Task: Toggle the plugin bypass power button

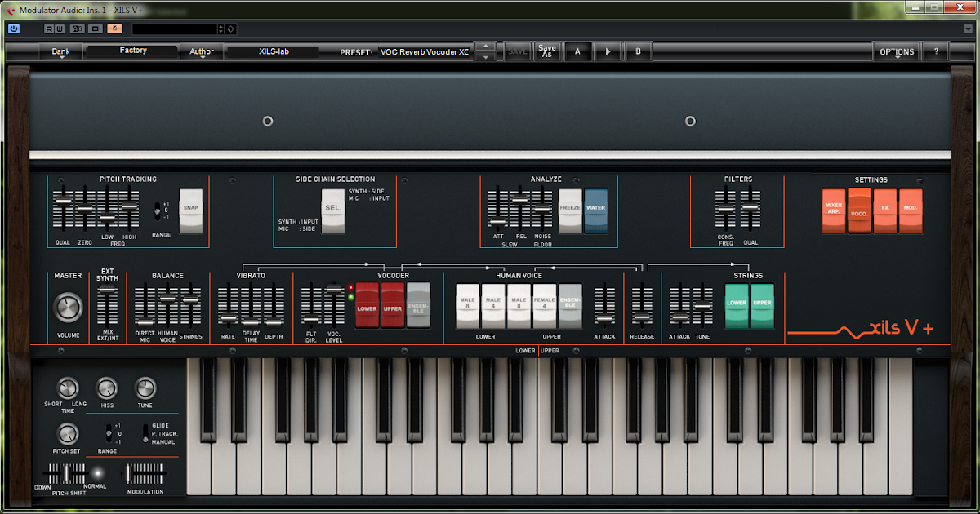Action: [x=14, y=29]
